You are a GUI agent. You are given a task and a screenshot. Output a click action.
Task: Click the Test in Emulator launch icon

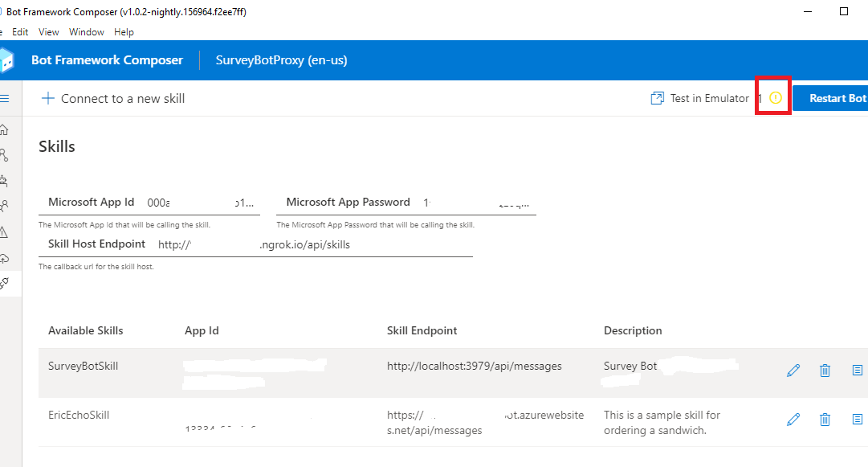tap(657, 99)
